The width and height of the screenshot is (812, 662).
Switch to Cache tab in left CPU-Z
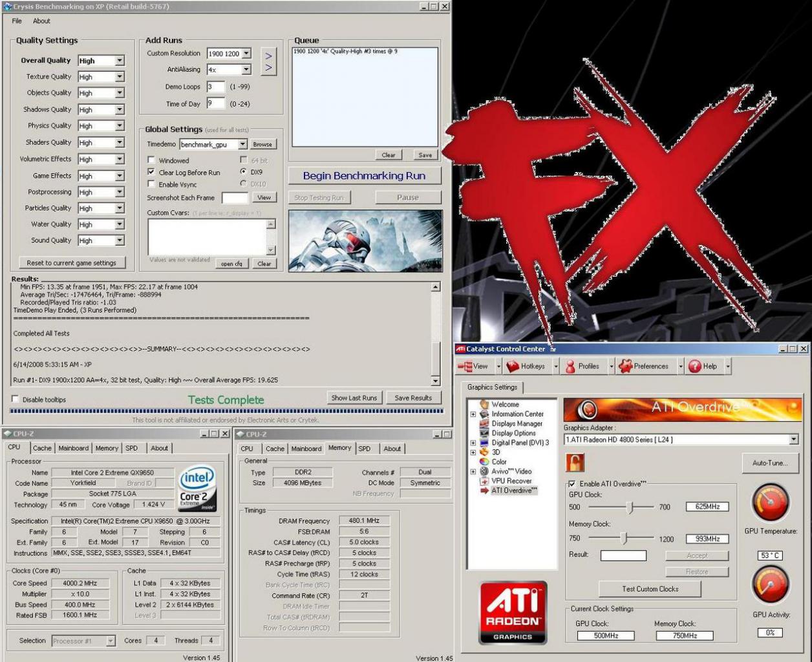point(42,448)
